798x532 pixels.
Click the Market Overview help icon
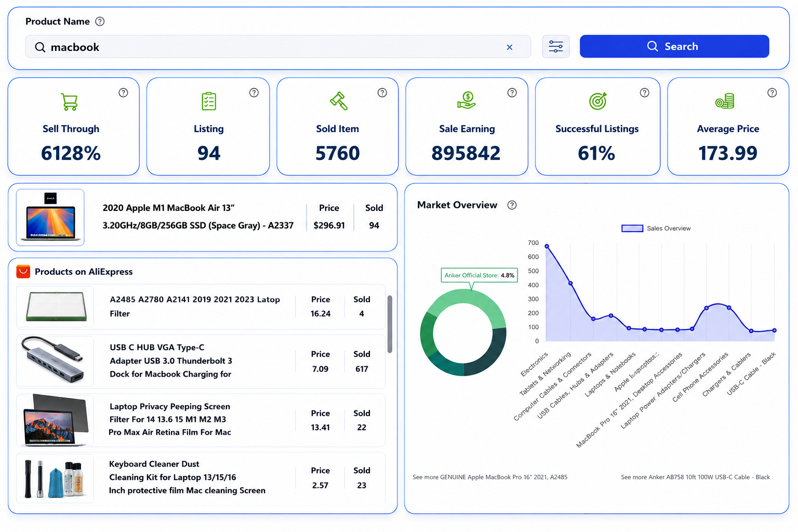[512, 205]
